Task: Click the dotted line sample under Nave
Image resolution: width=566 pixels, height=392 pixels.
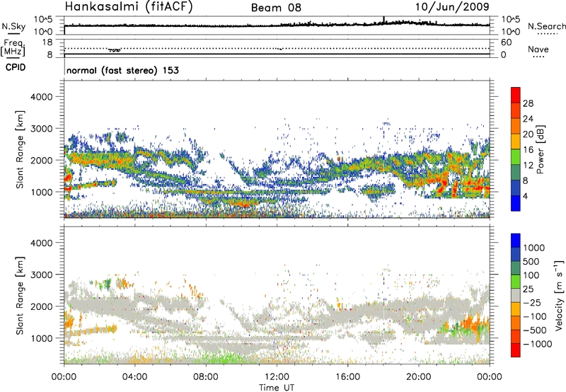Action: tap(538, 57)
